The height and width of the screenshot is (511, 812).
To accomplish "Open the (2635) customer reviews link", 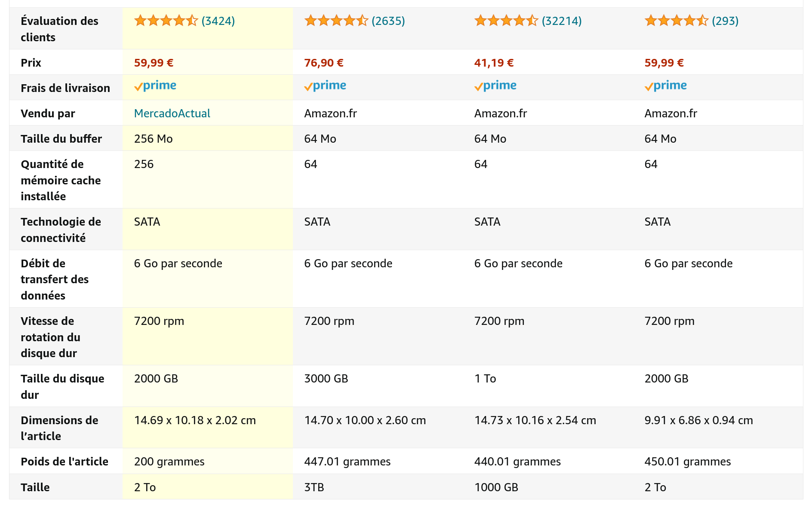I will [x=388, y=21].
